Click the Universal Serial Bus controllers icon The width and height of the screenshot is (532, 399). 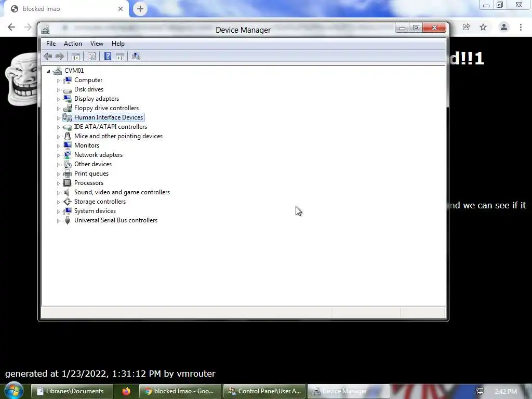point(68,220)
